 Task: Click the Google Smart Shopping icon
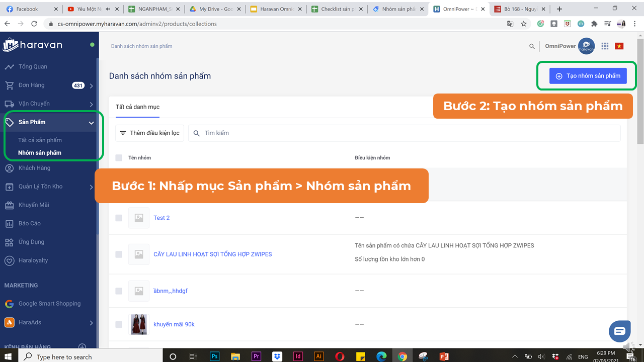coord(9,304)
